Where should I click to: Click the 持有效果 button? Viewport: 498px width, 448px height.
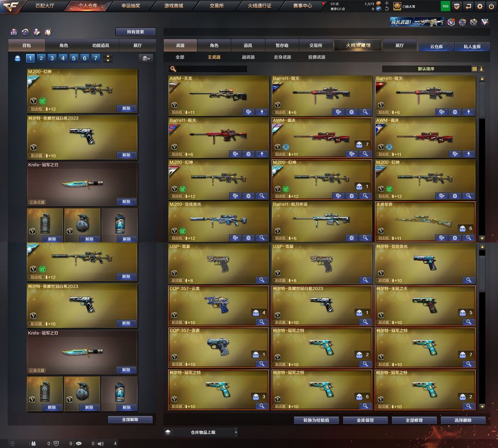[x=135, y=32]
